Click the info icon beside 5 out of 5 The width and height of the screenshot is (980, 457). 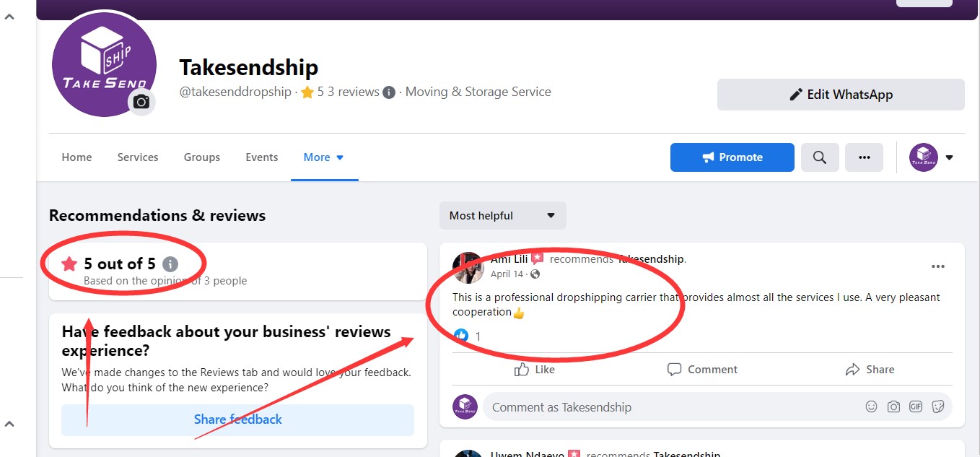170,264
